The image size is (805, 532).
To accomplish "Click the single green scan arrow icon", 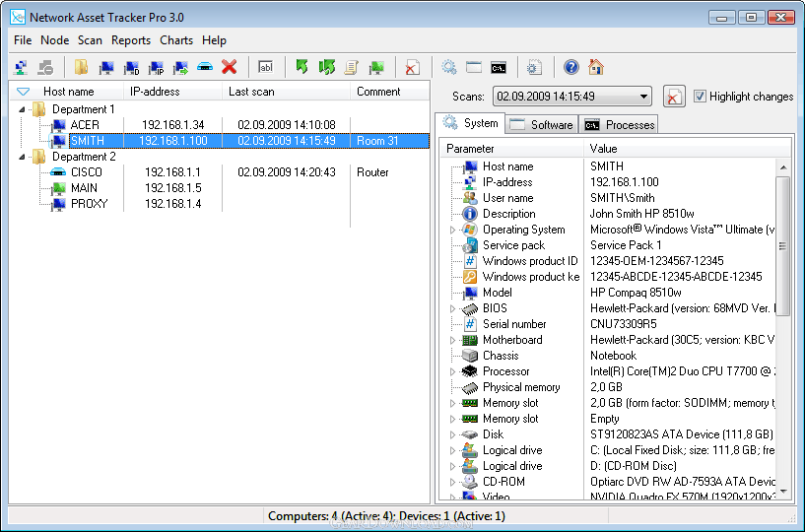I will (x=302, y=67).
